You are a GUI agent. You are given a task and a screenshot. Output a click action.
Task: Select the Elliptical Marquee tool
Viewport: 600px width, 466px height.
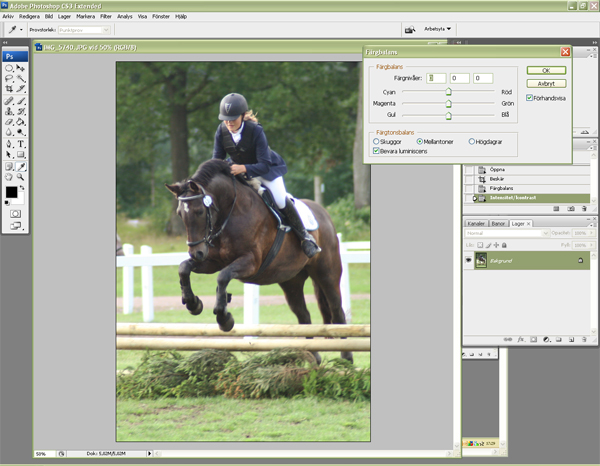click(x=9, y=68)
